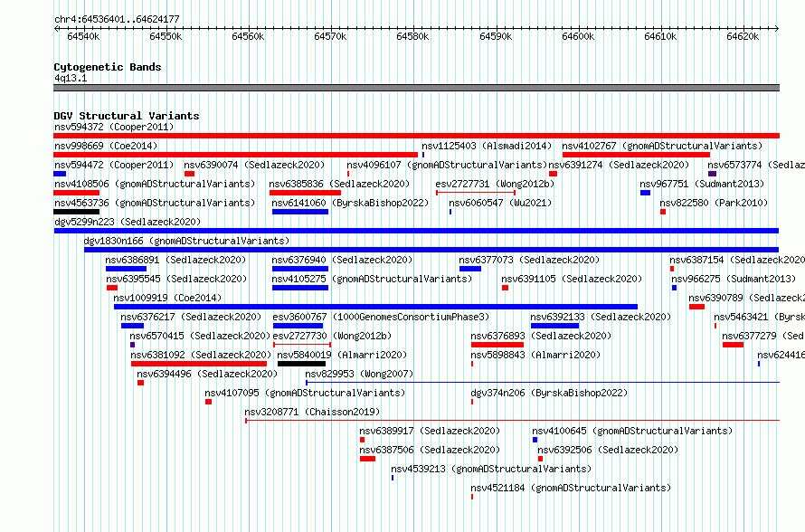Select nsv4096107 (gnomADStructuralVariants) label
The height and width of the screenshot is (532, 805).
click(447, 165)
